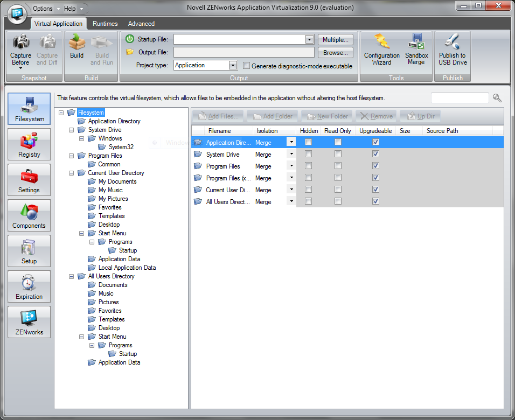The image size is (515, 420).
Task: Open the ZENworks section in sidebar
Action: coord(29,322)
